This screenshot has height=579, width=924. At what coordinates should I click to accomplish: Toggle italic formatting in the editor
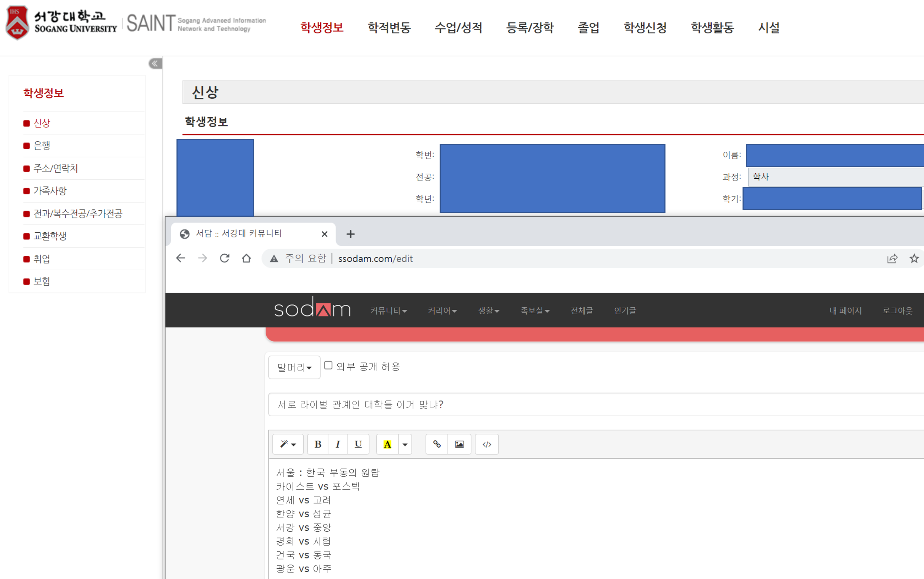(338, 444)
